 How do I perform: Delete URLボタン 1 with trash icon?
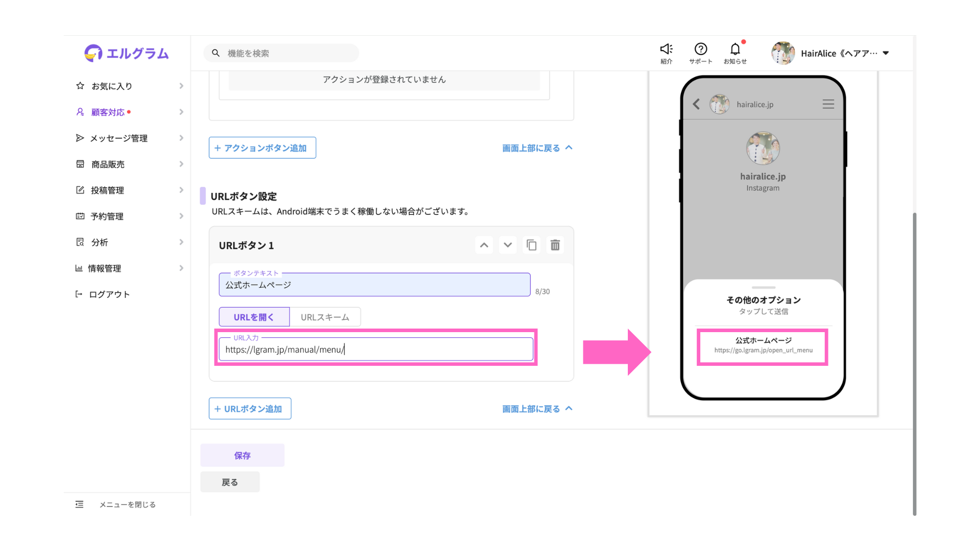pyautogui.click(x=555, y=245)
